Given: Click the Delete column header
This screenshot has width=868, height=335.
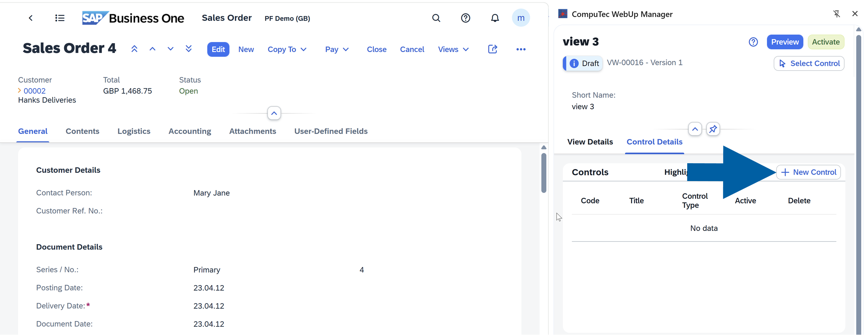Looking at the screenshot, I should click(799, 201).
